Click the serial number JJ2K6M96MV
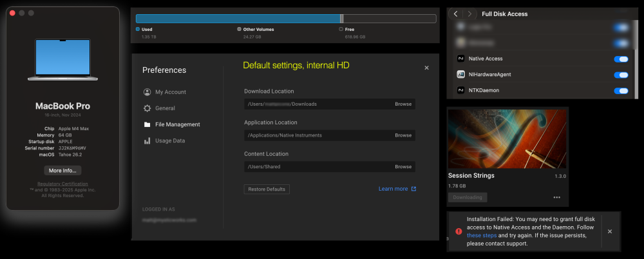 coord(72,148)
